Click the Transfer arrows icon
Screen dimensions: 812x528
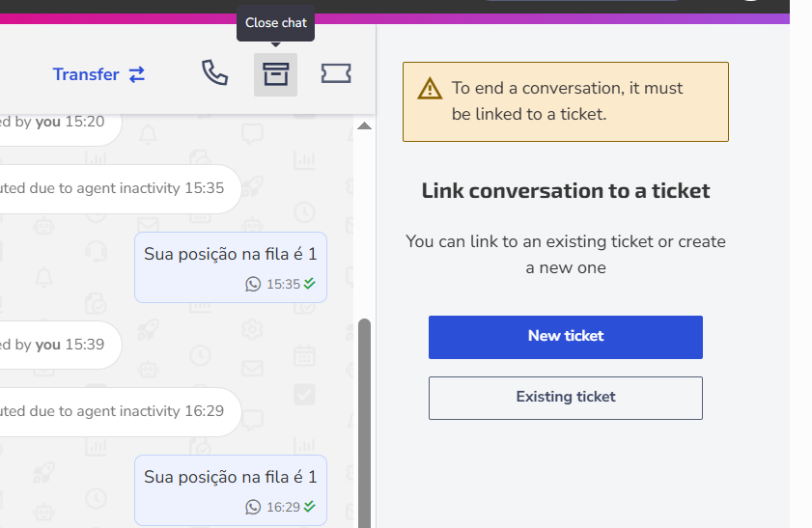click(137, 74)
